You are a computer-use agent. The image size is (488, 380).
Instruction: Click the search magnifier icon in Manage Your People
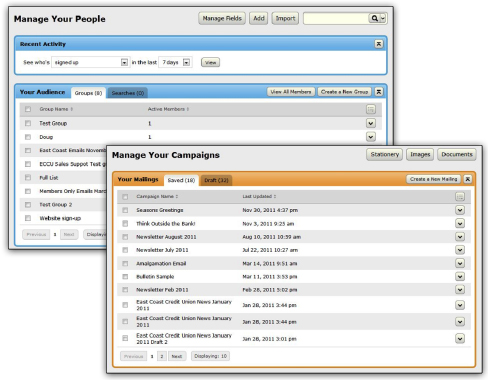tap(375, 18)
